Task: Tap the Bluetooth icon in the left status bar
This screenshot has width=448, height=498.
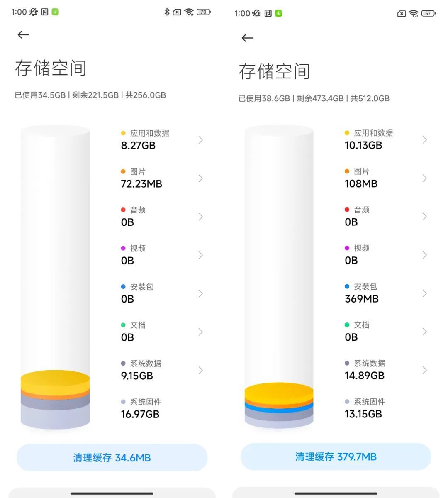Action: pos(167,12)
